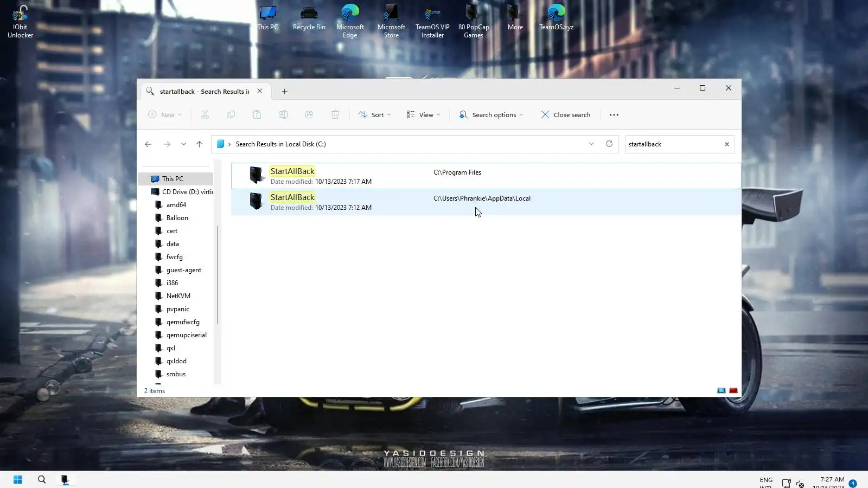Open qemufwcfg folder in sidebar
This screenshot has width=868, height=488.
click(x=183, y=322)
